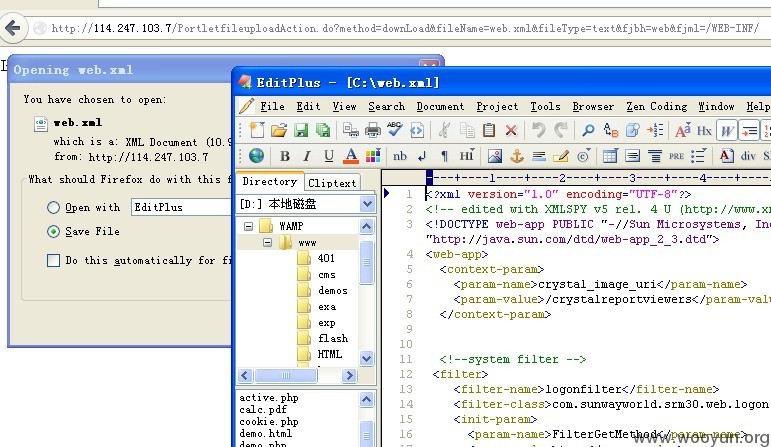The height and width of the screenshot is (447, 771).
Task: Open the font settings Aa icon
Action: click(x=682, y=130)
